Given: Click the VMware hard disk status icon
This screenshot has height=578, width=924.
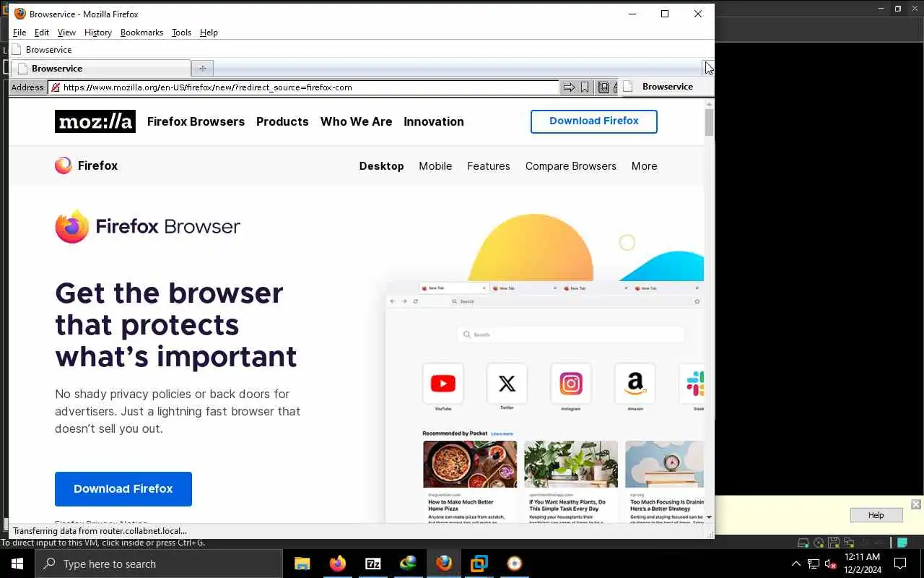Looking at the screenshot, I should [803, 543].
